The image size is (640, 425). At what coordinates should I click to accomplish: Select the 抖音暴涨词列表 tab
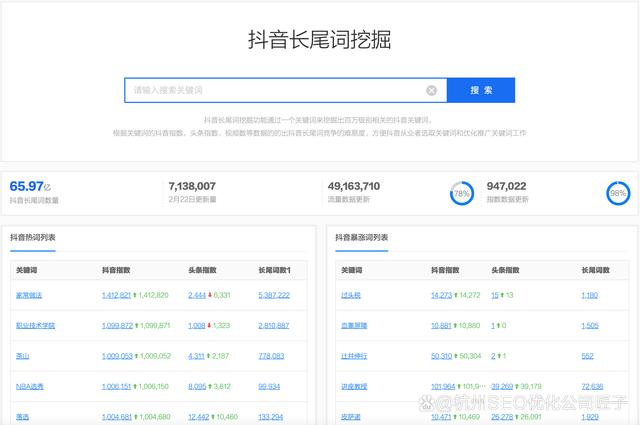(x=362, y=237)
